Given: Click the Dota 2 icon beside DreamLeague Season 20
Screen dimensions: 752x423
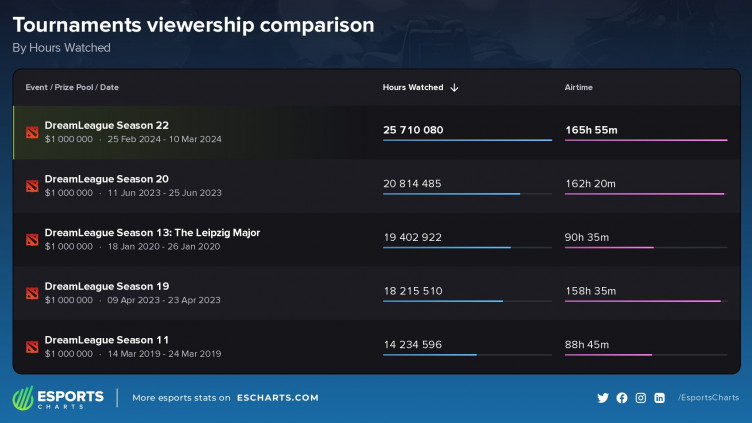Looking at the screenshot, I should click(32, 186).
